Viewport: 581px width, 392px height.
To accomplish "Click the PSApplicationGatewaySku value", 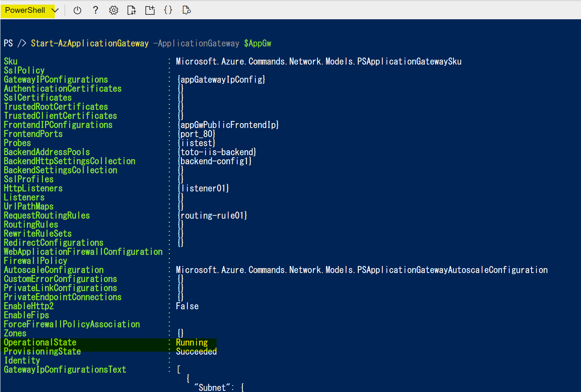I will (x=319, y=62).
